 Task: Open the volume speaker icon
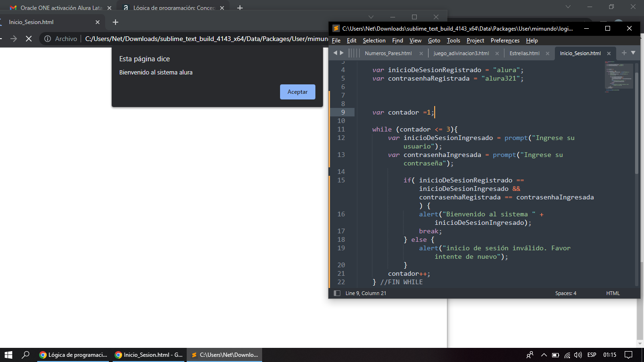[578, 355]
